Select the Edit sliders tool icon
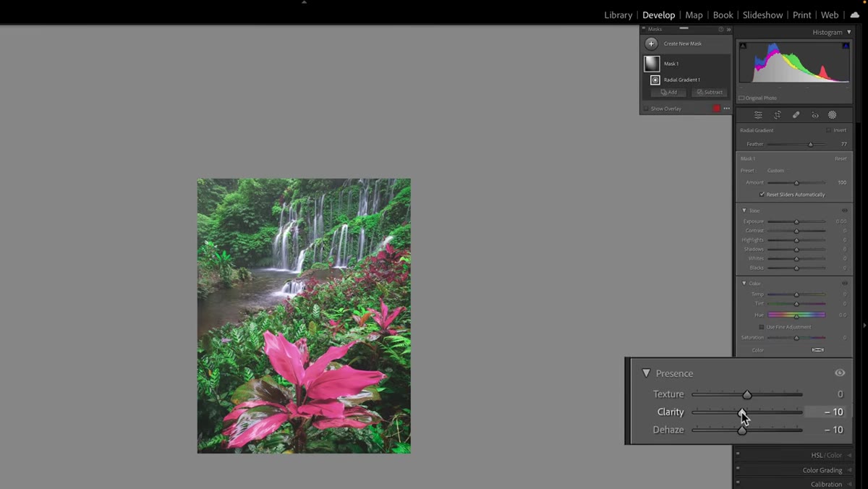The width and height of the screenshot is (868, 489). click(x=758, y=115)
